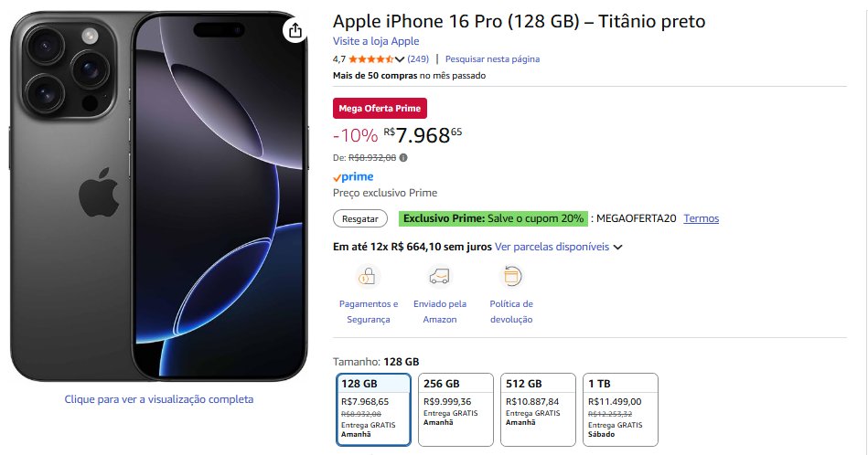Click the Mega Oferta Prime badge
The height and width of the screenshot is (455, 868).
(x=380, y=108)
